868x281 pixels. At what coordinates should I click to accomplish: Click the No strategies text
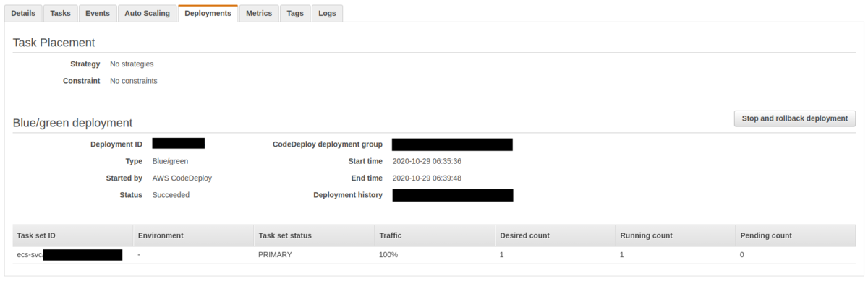coord(132,64)
